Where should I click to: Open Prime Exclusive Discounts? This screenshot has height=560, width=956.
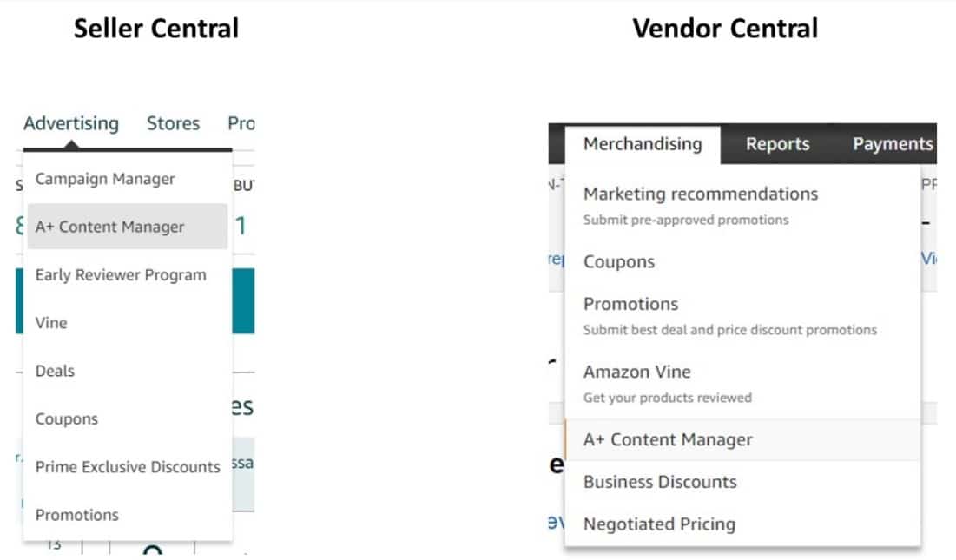click(127, 467)
